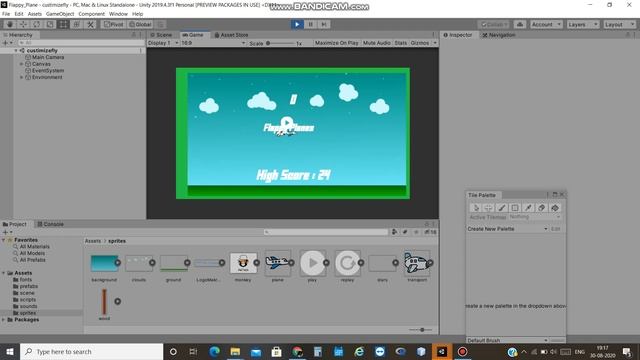Select the Tile Palette move tool
This screenshot has height=360, width=640.
point(488,208)
